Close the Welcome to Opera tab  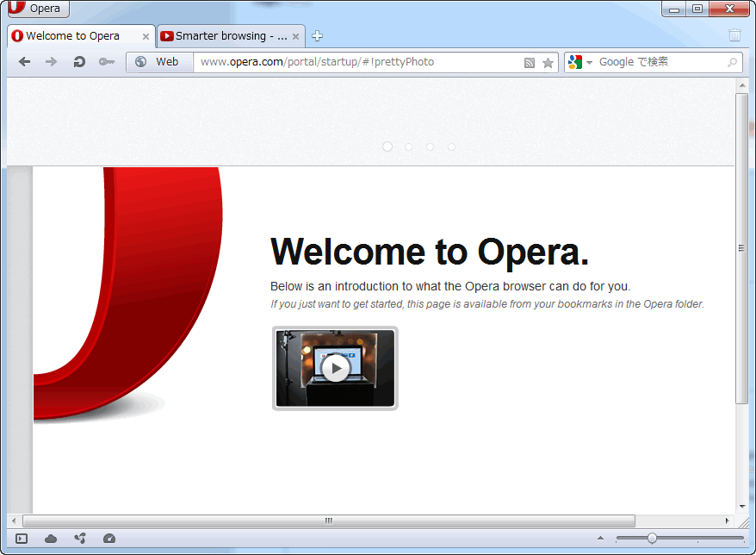[146, 36]
